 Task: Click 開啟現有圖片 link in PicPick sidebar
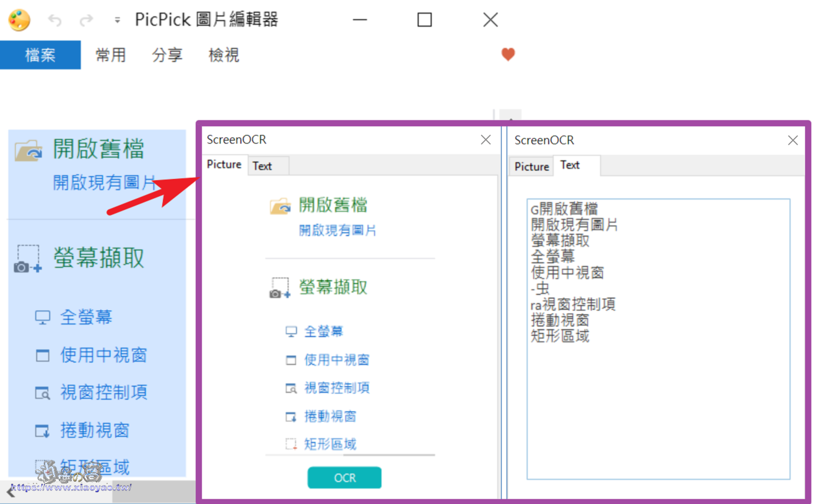pos(105,183)
